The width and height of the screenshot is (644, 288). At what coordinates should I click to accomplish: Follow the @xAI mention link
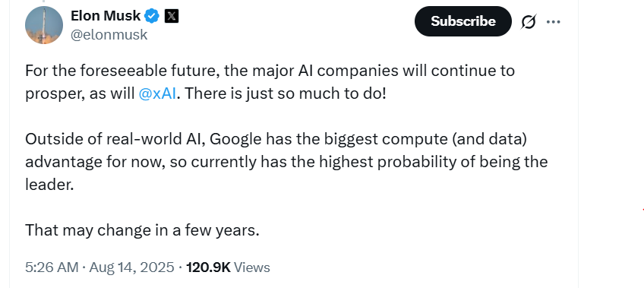[x=158, y=93]
